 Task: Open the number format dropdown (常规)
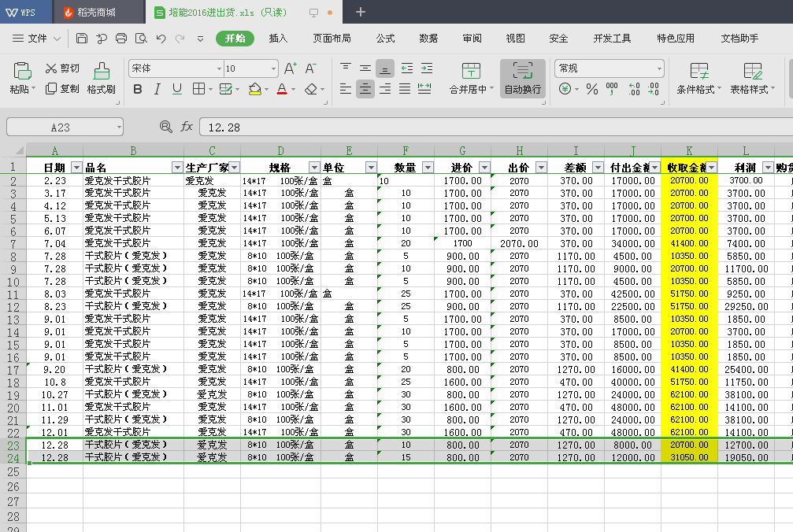(609, 68)
